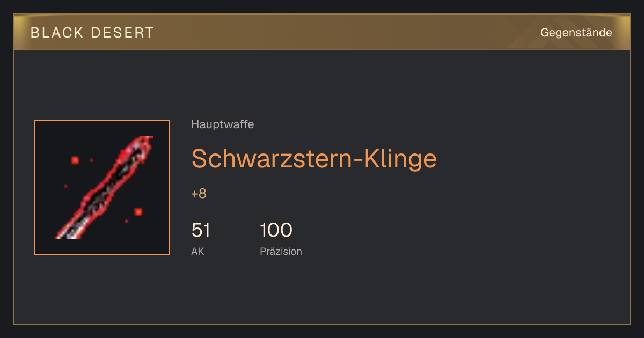Select the 51 AK value
This screenshot has height=338, width=644.
click(201, 231)
